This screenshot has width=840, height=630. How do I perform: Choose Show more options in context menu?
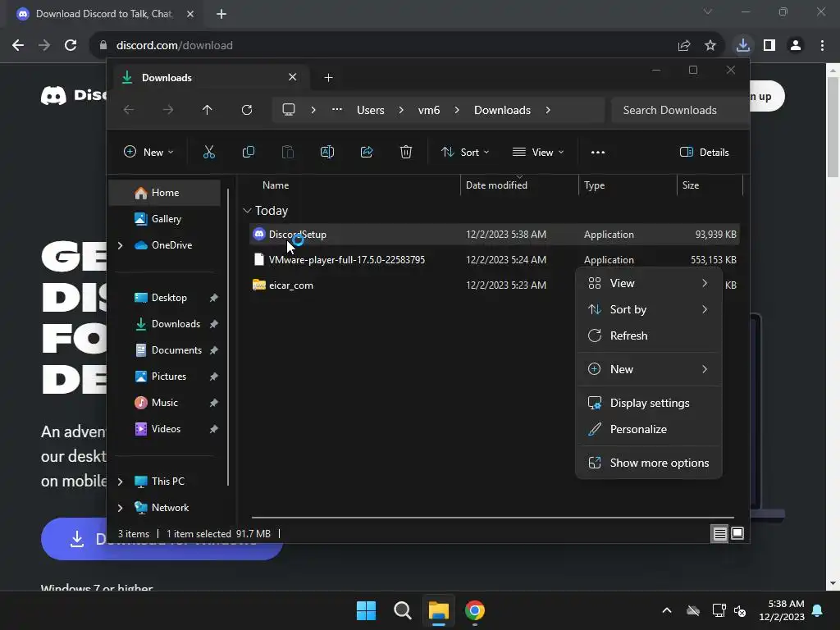pos(648,463)
